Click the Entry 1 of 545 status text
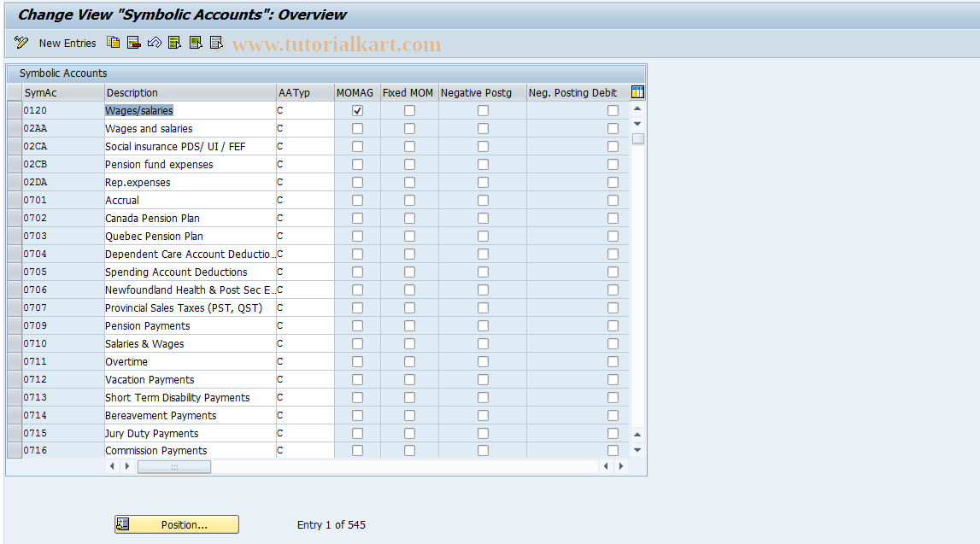Viewport: 980px width, 544px height. [332, 524]
